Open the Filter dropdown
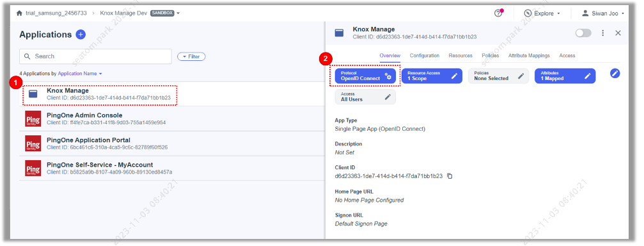This screenshot has width=644, height=246. click(x=191, y=56)
